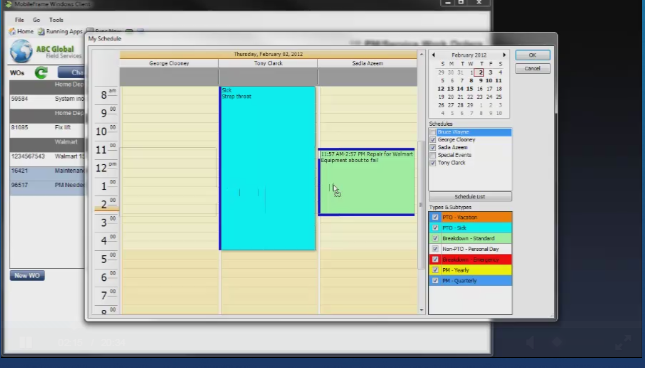Click the Sadie Azeem column header
Viewport: 645px width, 368px height.
point(367,63)
